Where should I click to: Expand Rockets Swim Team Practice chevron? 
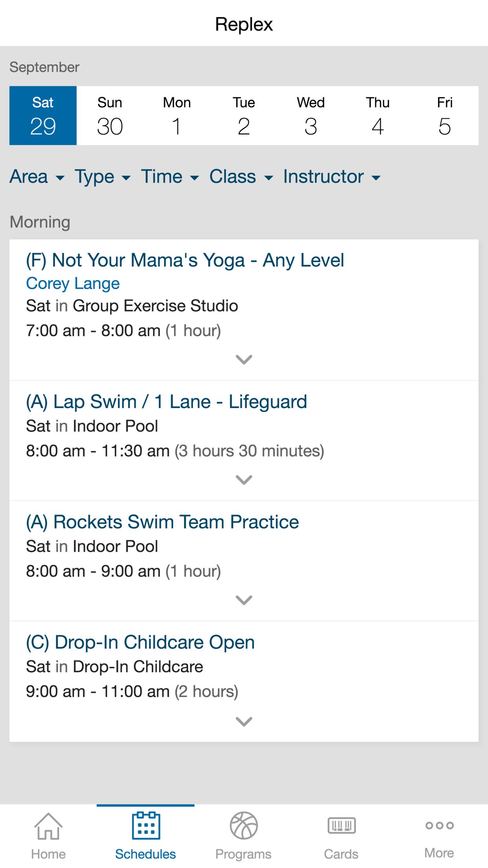point(244,600)
